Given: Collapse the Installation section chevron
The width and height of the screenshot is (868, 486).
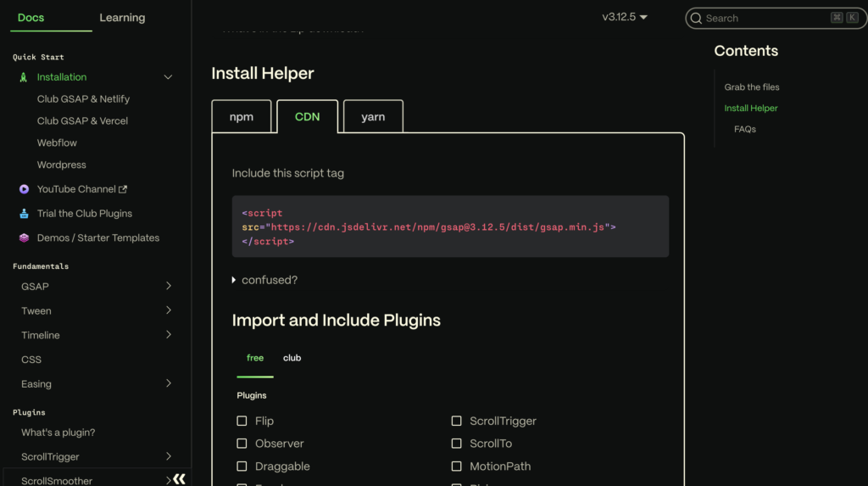Looking at the screenshot, I should pos(168,77).
